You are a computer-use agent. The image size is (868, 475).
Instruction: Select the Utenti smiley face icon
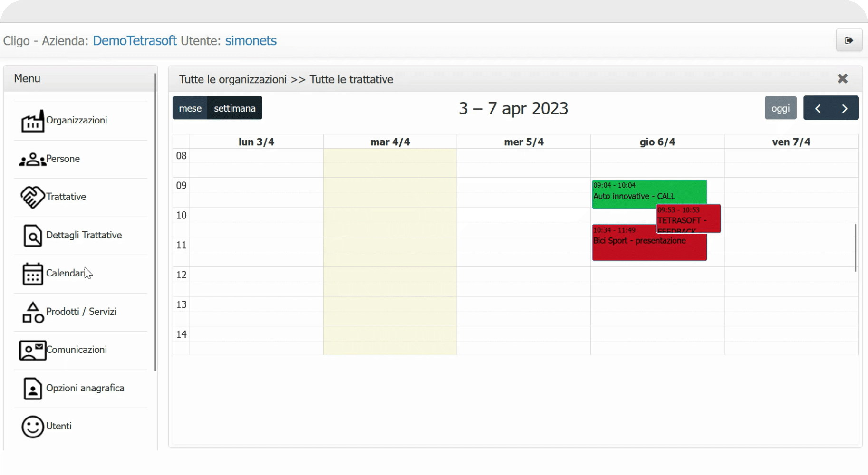(x=32, y=427)
